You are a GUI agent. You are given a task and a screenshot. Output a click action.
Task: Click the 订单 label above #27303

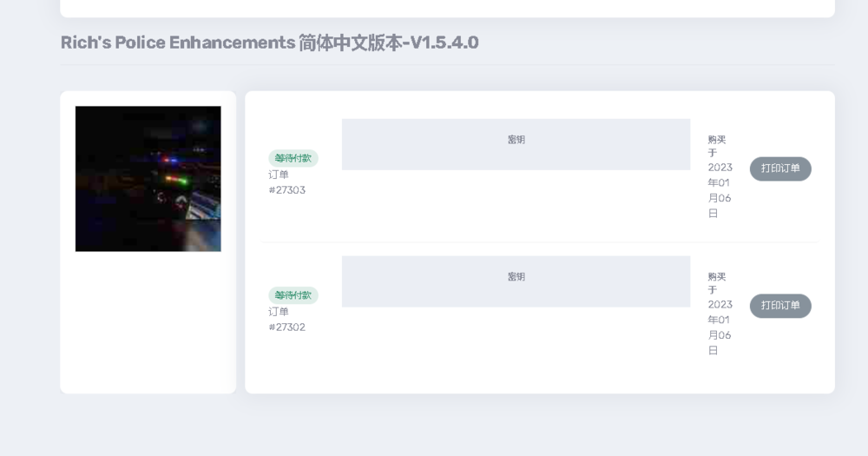279,175
